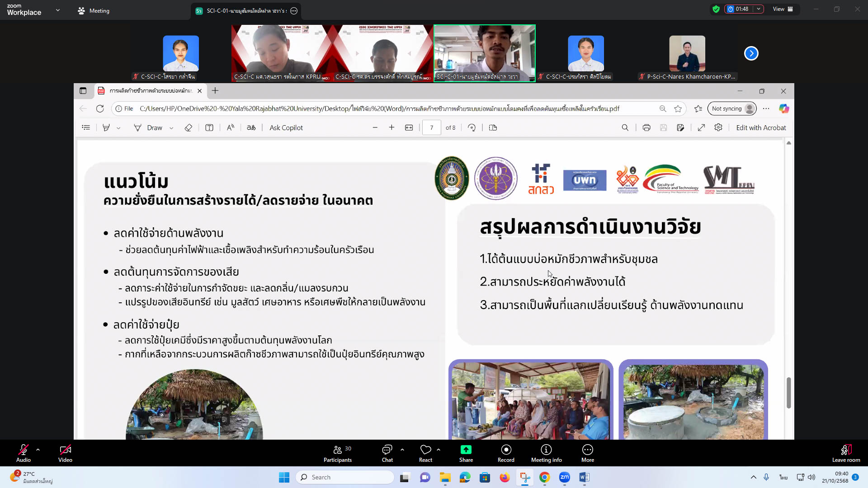Switch to the Meeting tab

tap(94, 11)
